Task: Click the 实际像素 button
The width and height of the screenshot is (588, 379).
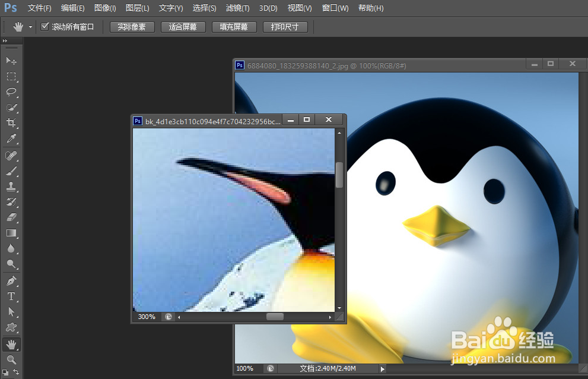Action: click(x=132, y=27)
